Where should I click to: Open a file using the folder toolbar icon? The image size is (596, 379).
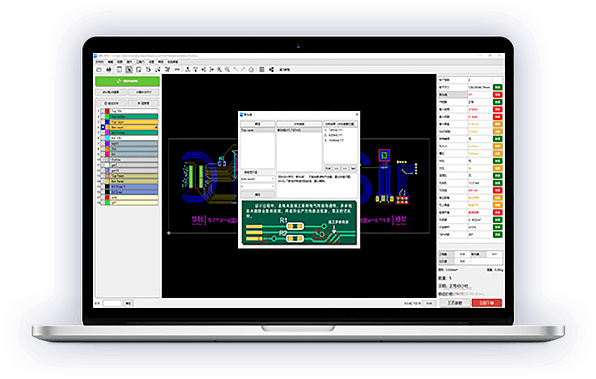click(x=99, y=70)
